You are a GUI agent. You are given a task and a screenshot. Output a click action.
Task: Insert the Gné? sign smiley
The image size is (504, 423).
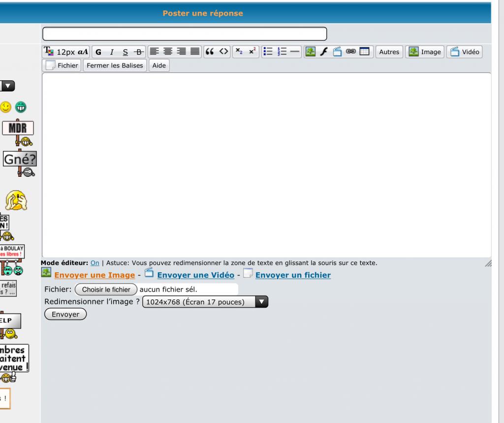click(x=20, y=163)
